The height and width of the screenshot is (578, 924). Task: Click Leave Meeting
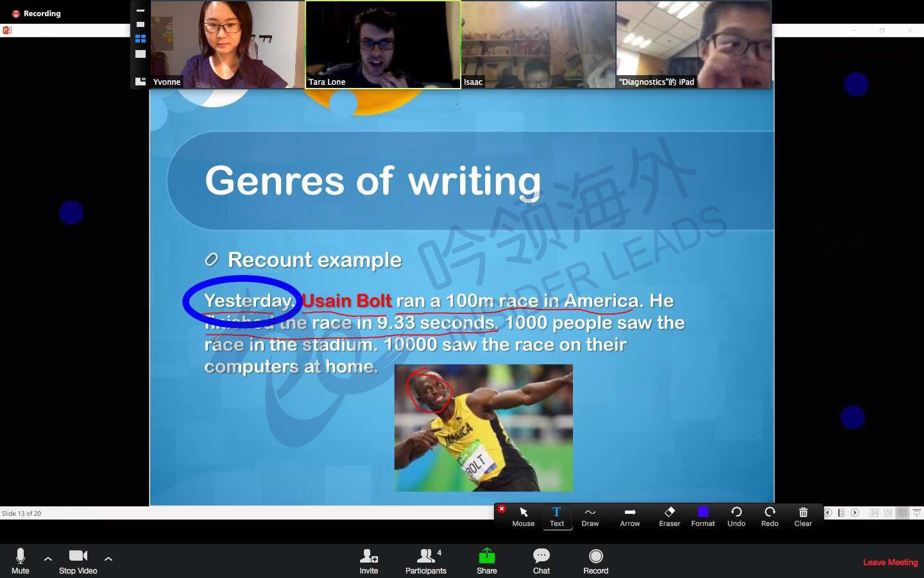coord(890,562)
